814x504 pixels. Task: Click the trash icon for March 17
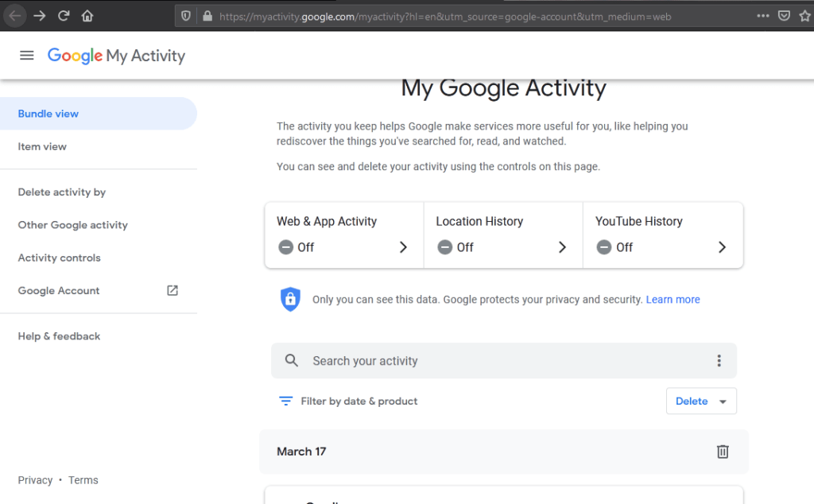point(722,452)
